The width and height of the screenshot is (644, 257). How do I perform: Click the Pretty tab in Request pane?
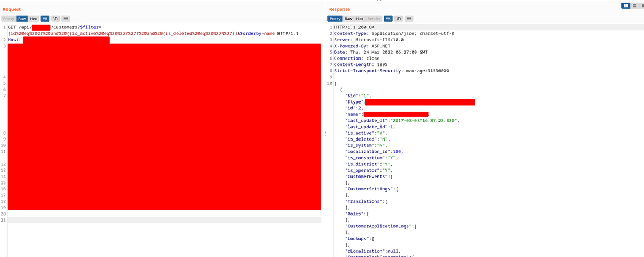click(9, 18)
